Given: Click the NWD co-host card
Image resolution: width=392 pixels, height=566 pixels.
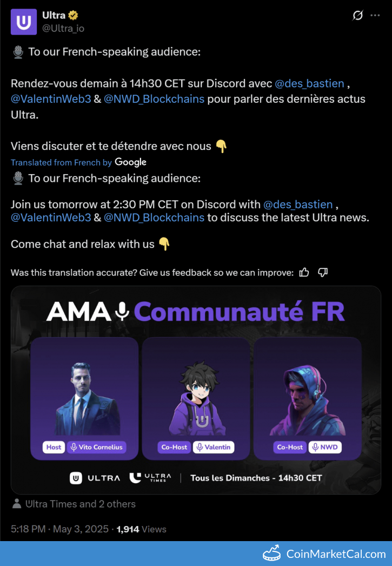Looking at the screenshot, I should click(308, 399).
